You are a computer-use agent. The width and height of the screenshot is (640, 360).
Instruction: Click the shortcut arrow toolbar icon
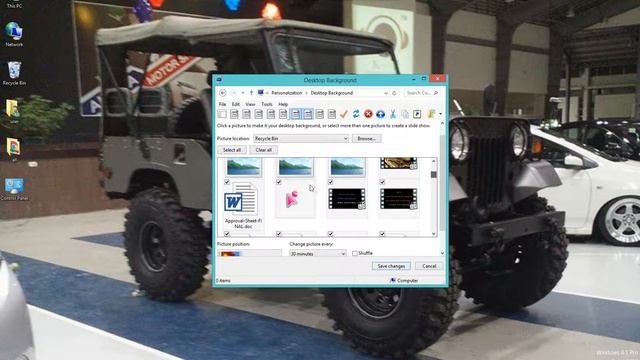click(417, 114)
